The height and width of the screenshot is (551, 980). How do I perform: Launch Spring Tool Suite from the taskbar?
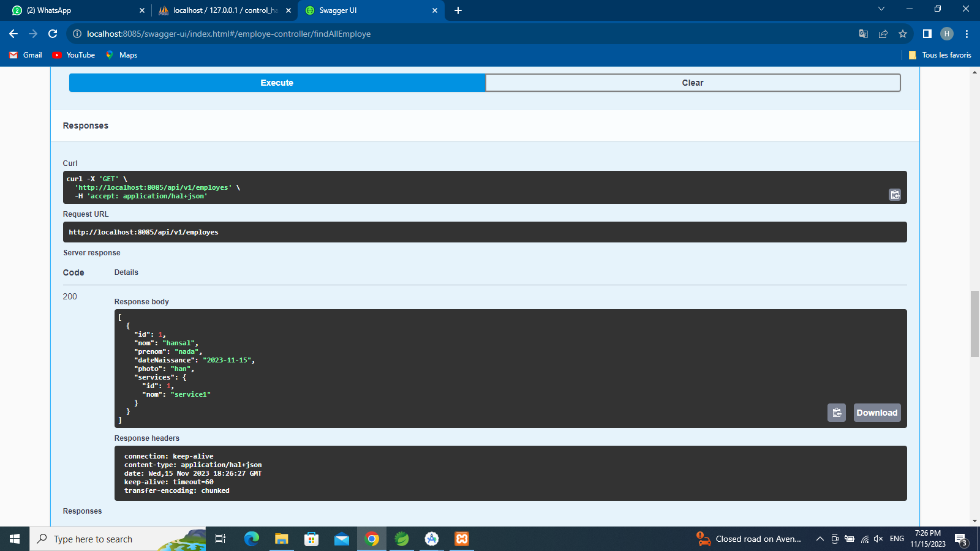tap(402, 539)
